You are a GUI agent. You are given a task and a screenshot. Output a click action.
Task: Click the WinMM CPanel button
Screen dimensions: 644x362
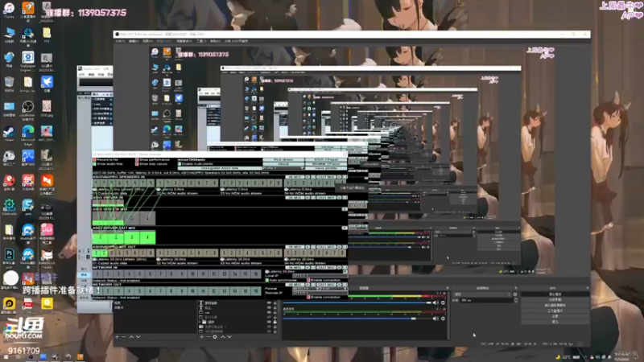[326, 164]
